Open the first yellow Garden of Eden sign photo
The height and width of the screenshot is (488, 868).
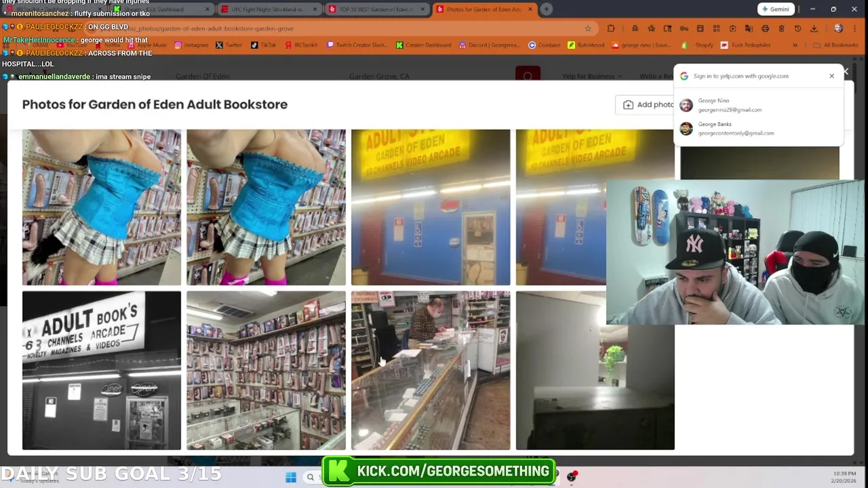pos(431,207)
